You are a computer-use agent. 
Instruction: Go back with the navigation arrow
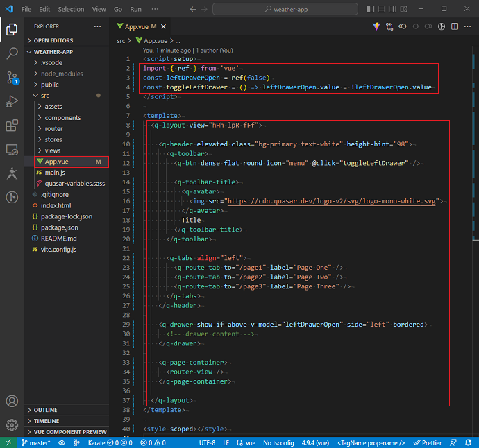[x=193, y=9]
